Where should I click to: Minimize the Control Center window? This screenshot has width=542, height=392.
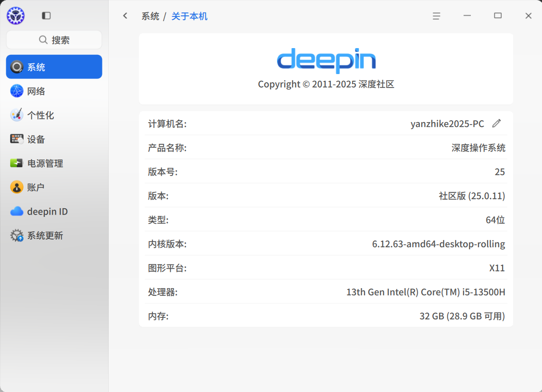point(467,15)
